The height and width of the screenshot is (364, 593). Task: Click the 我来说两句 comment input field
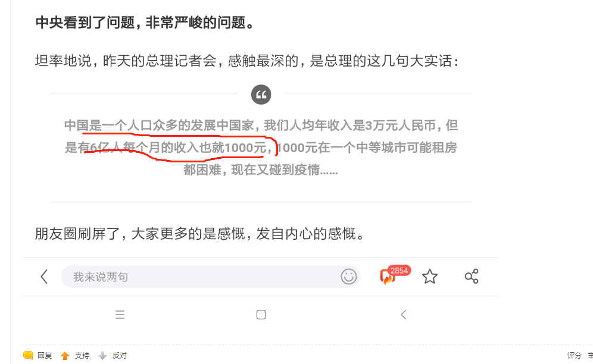pos(211,277)
